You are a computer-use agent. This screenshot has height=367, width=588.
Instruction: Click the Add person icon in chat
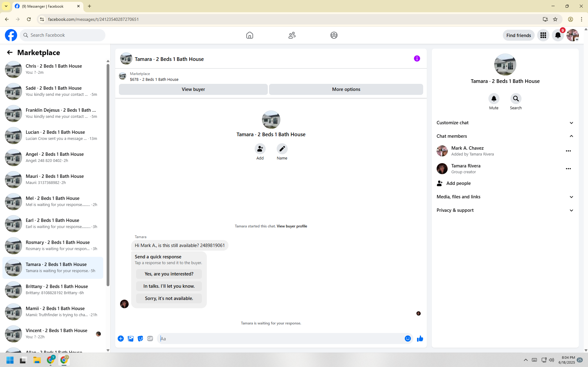point(260,149)
